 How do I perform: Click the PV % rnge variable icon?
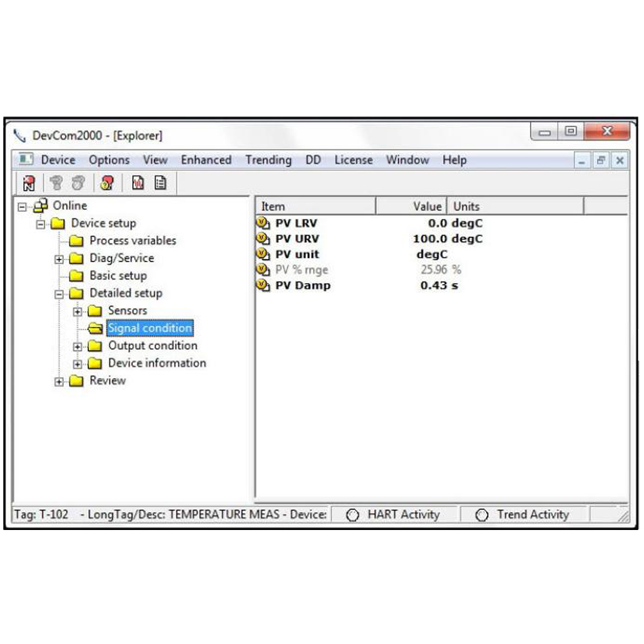pos(263,270)
